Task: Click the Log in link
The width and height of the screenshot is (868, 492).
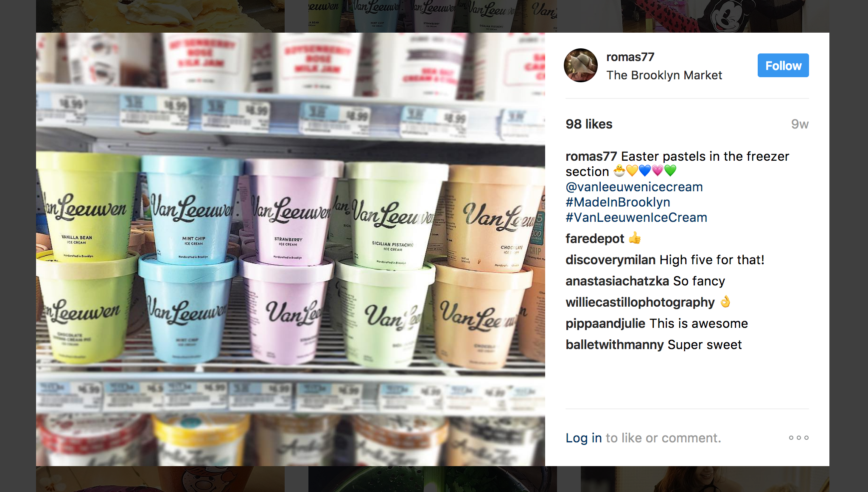Action: [584, 438]
